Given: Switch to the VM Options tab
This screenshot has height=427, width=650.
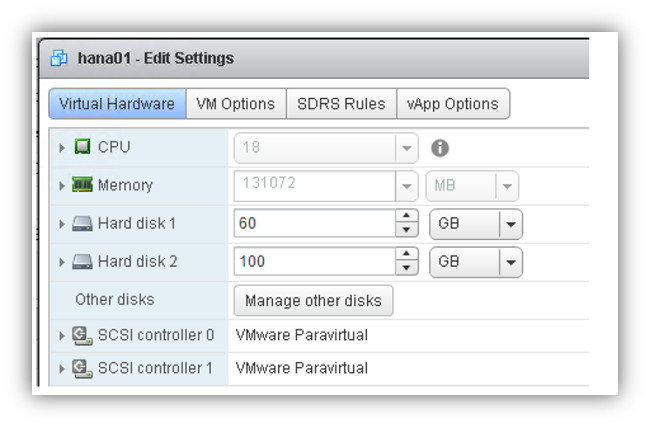Looking at the screenshot, I should [x=236, y=104].
